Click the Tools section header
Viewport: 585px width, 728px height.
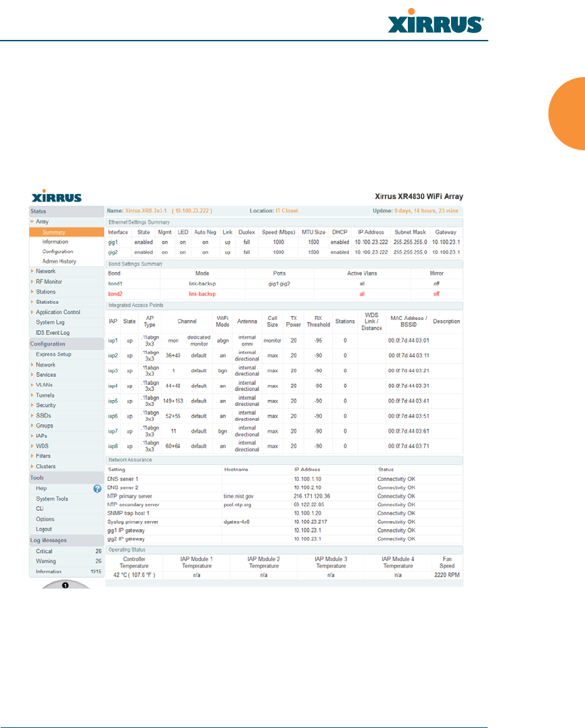66,478
